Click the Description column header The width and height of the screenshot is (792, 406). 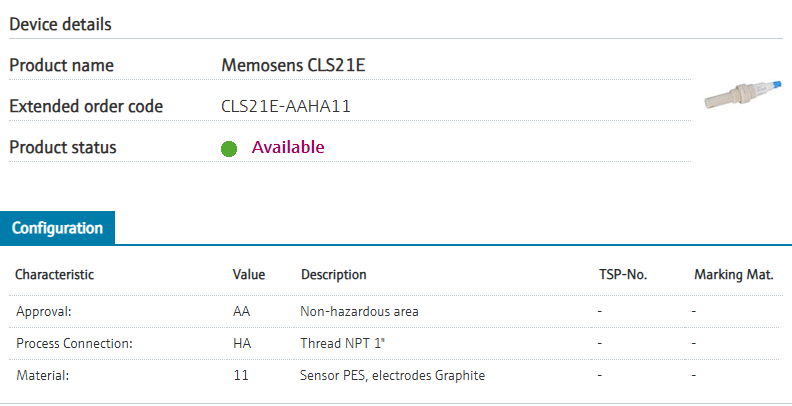pyautogui.click(x=333, y=274)
